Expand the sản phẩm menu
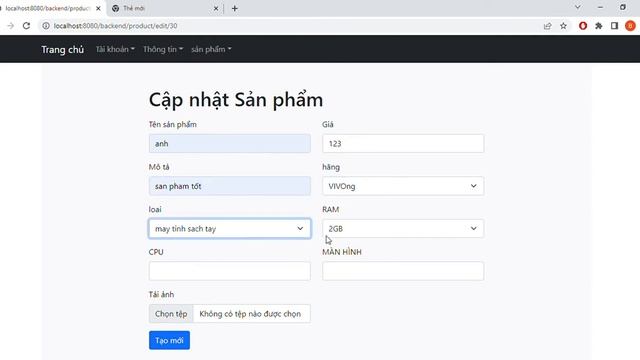Image resolution: width=640 pixels, height=360 pixels. [211, 49]
